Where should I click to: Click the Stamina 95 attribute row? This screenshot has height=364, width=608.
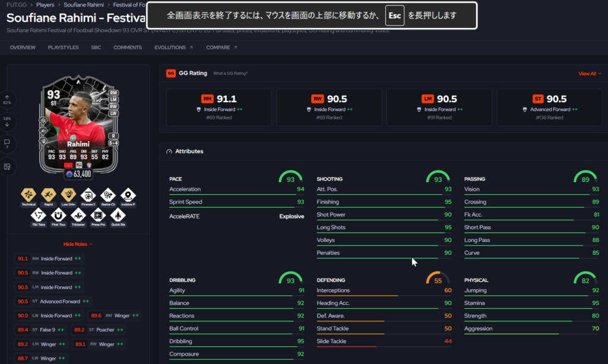pos(531,304)
